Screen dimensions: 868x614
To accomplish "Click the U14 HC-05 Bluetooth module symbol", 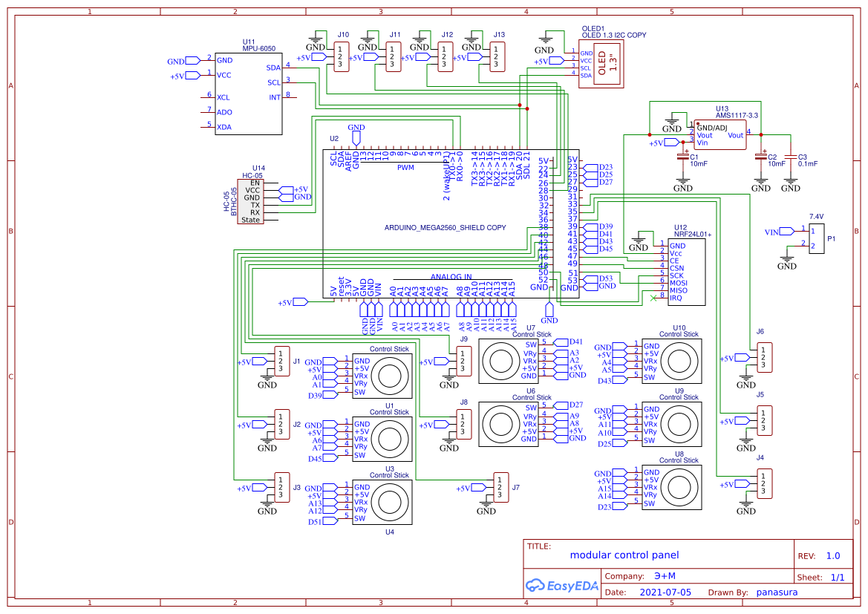I will pyautogui.click(x=250, y=199).
